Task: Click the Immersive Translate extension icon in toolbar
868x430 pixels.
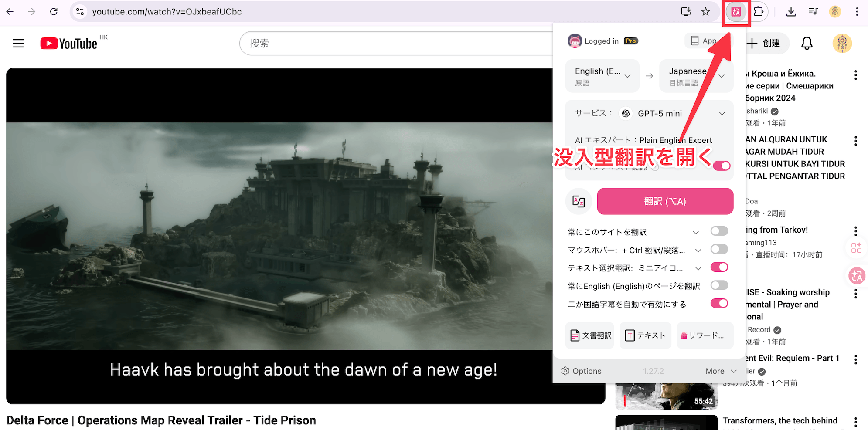Action: click(736, 12)
